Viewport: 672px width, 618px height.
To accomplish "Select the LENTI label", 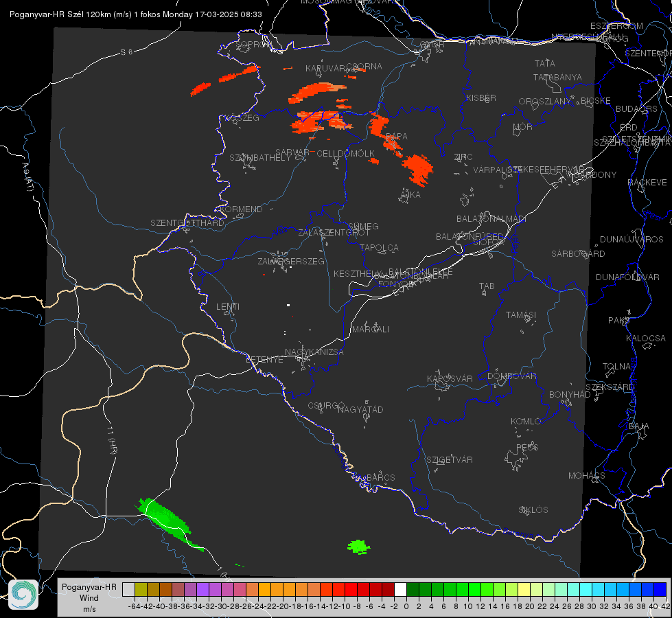I will click(x=228, y=307).
